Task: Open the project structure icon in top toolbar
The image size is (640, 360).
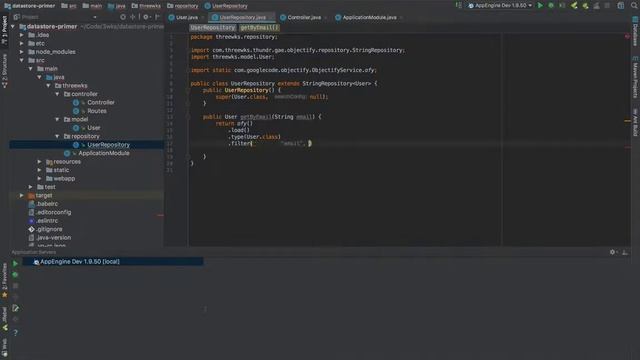Action: click(621, 6)
